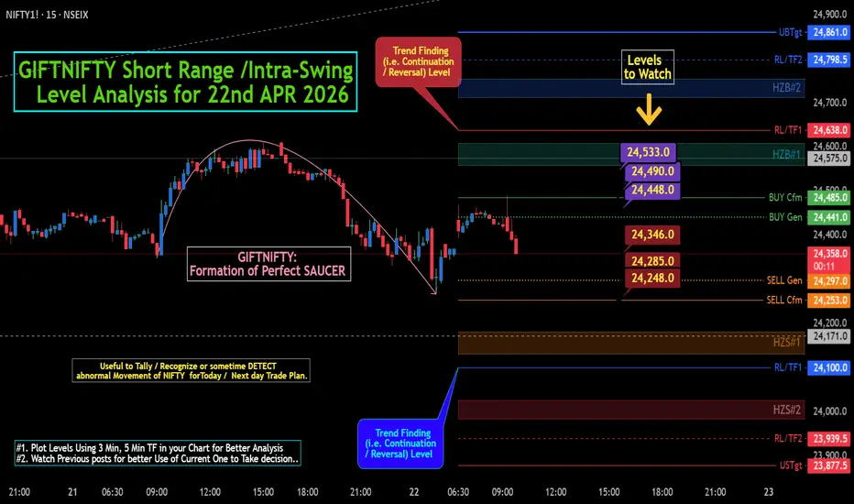The image size is (854, 504).
Task: Select the red Trend Finding callout
Action: click(418, 61)
